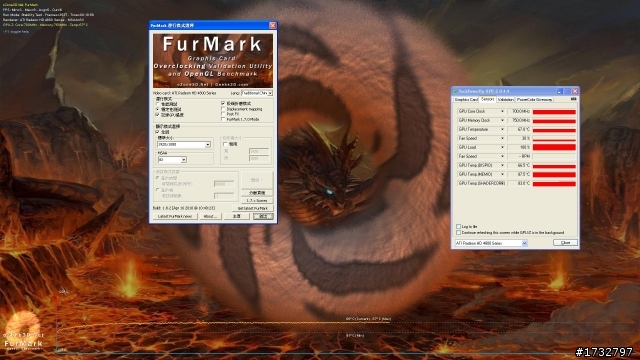The image size is (640, 360).
Task: Open the Fan Speed percent sensor dropdown
Action: (x=502, y=138)
